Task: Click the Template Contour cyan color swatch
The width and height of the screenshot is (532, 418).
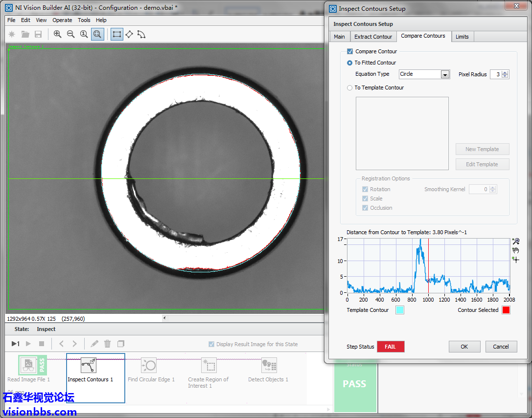Action: coord(400,310)
